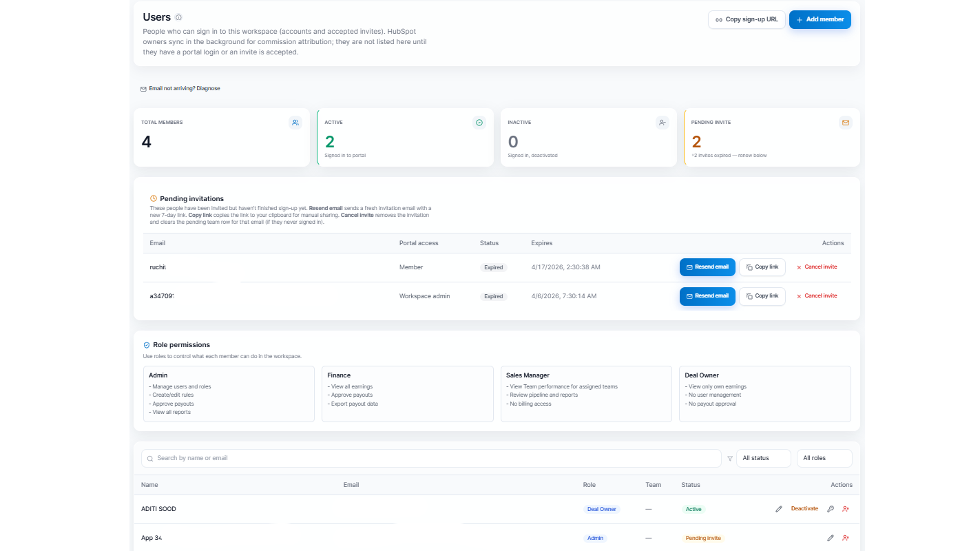Image resolution: width=980 pixels, height=551 pixels.
Task: Click the 4/6/2026, 7:30:14 AM expiry date
Action: coord(564,296)
